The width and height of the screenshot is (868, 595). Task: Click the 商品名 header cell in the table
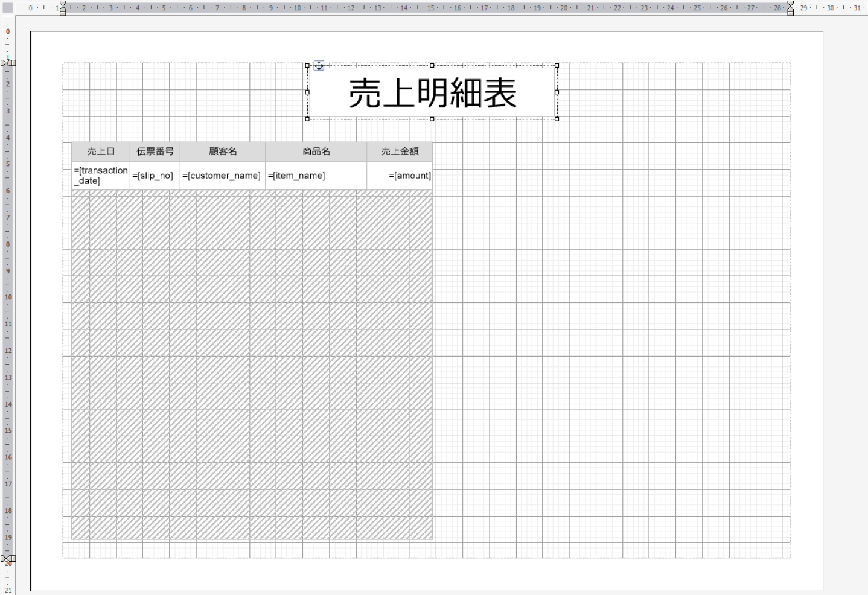click(x=316, y=151)
